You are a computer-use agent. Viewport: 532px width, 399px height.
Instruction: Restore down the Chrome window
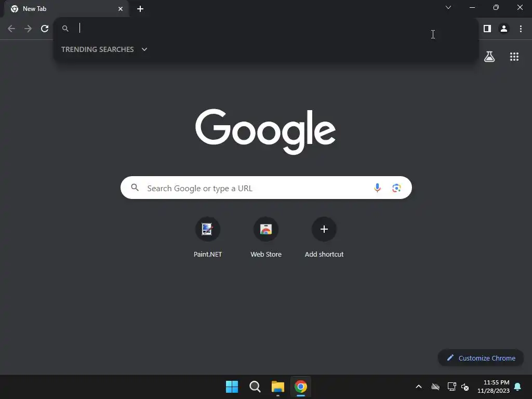click(496, 7)
